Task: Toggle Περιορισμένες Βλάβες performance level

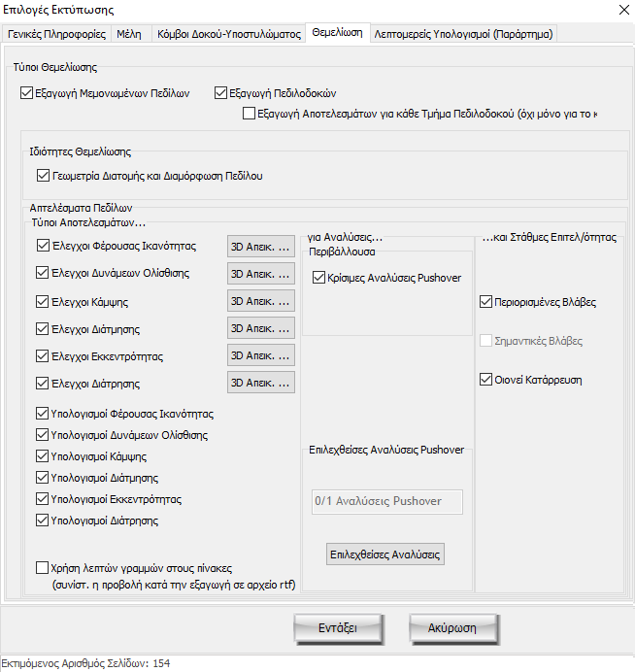Action: (486, 302)
